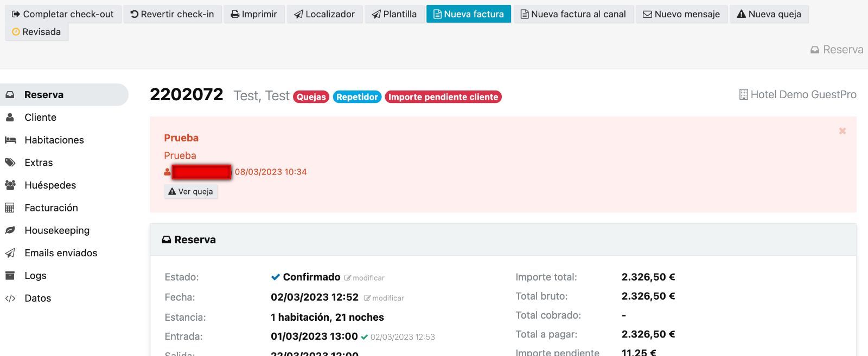Click the Imprimir printer button
The height and width of the screenshot is (356, 868).
click(x=253, y=14)
